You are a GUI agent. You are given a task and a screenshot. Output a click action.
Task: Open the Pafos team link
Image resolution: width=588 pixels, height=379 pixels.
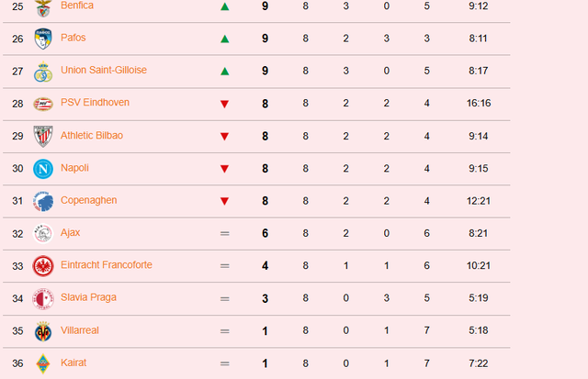tap(74, 38)
